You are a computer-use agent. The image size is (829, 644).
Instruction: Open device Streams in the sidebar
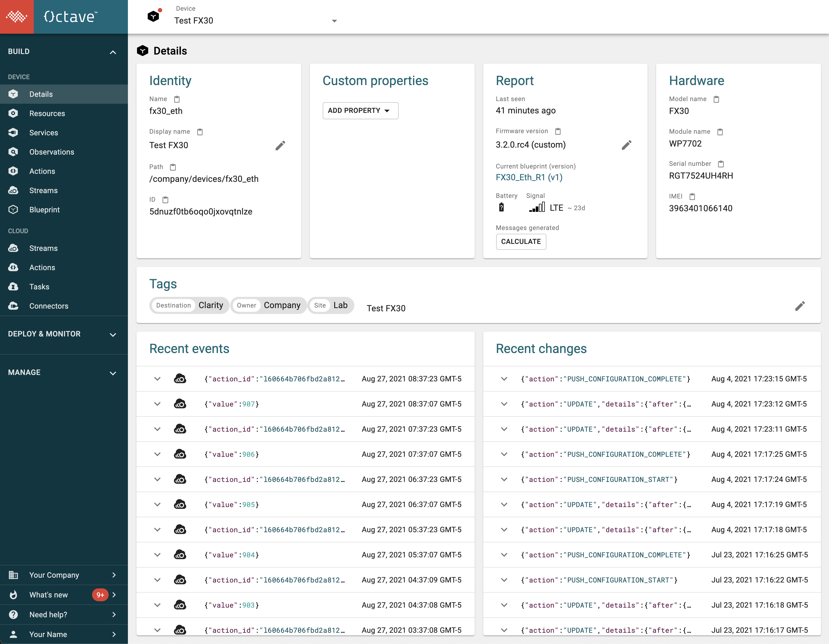coord(64,190)
